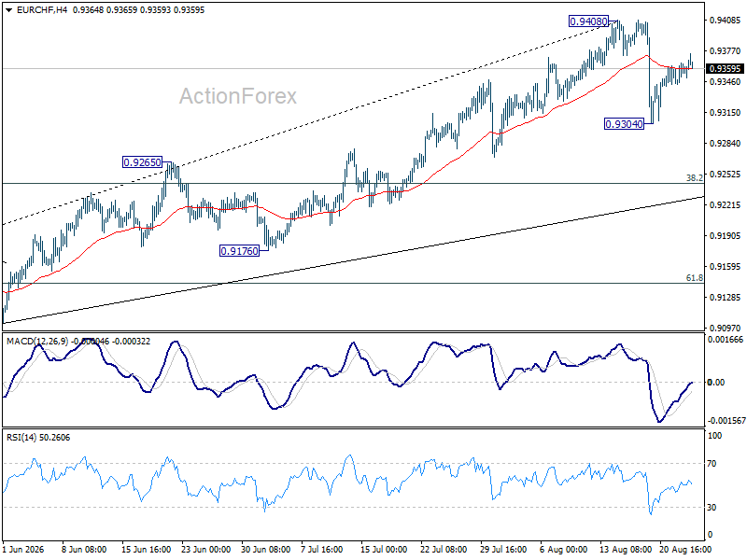Click the 0.93040 price low label
This screenshot has height=560, width=747.
point(624,124)
